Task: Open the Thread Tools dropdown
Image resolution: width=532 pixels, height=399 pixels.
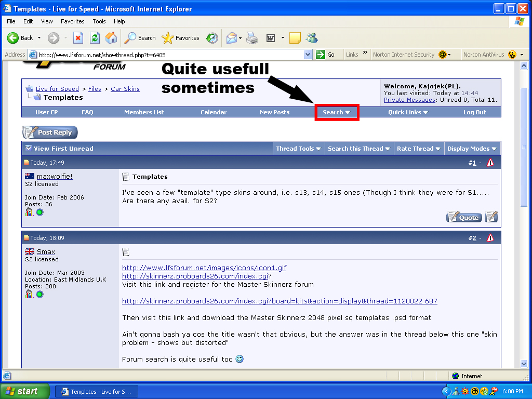Action: [x=298, y=149]
